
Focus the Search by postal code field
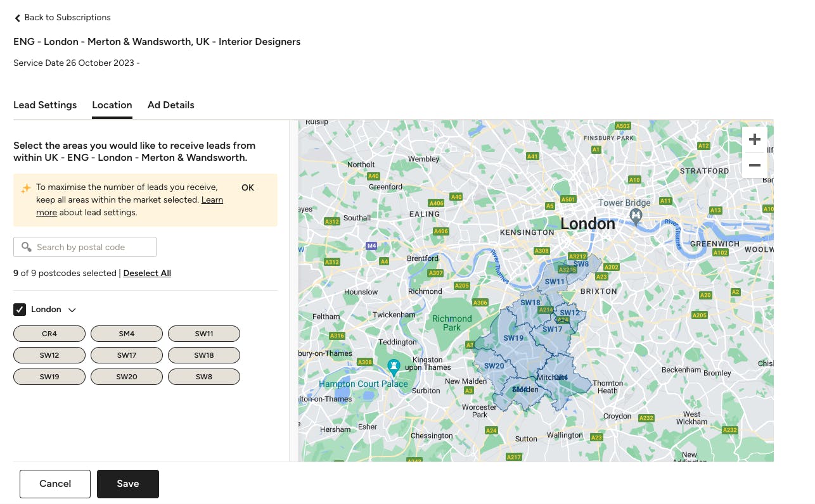[x=85, y=247]
